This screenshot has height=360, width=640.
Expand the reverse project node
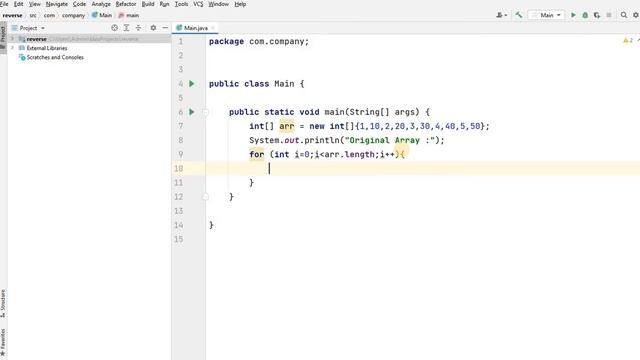coord(12,39)
